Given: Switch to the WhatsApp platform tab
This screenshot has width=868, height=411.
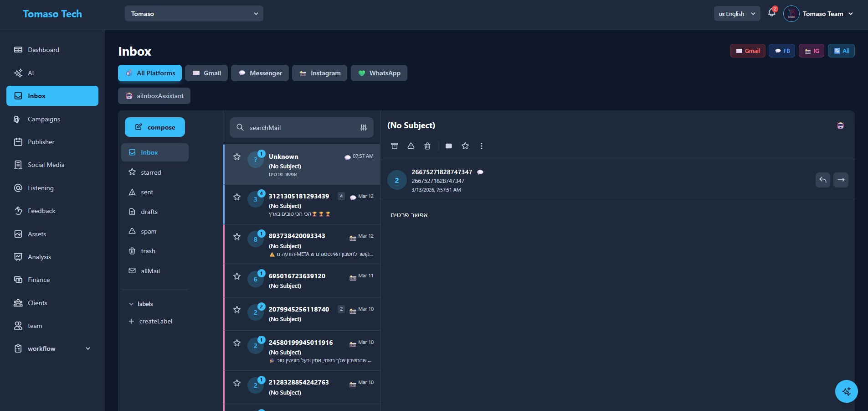Looking at the screenshot, I should pos(379,73).
